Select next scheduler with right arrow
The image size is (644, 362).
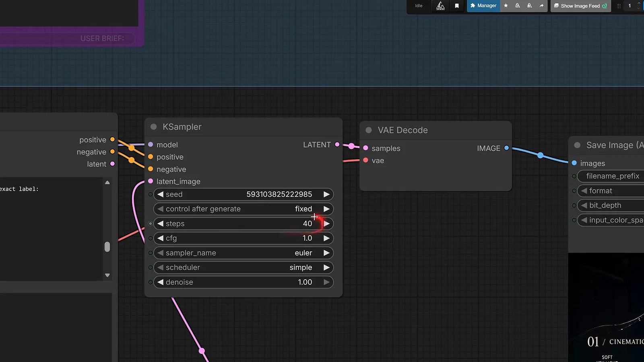point(326,267)
